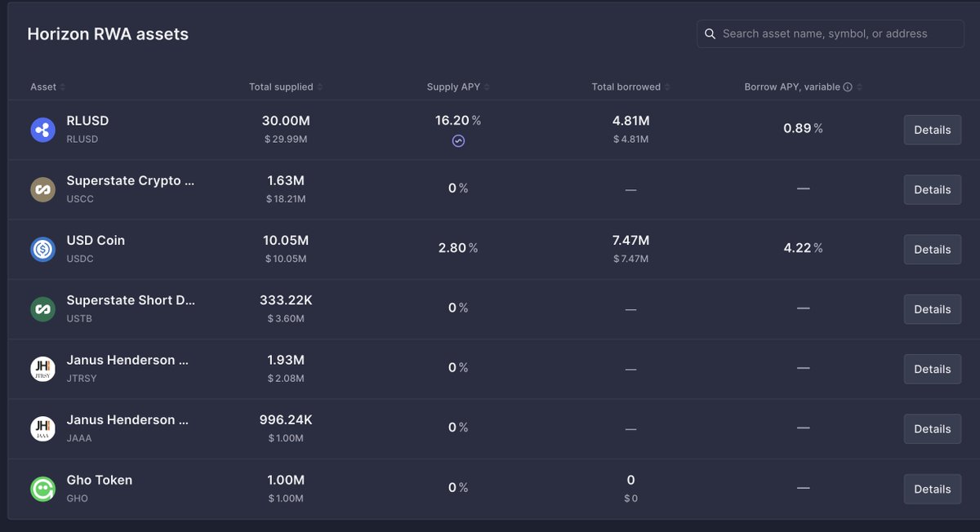Image resolution: width=980 pixels, height=532 pixels.
Task: Focus the asset search input field
Action: (831, 34)
